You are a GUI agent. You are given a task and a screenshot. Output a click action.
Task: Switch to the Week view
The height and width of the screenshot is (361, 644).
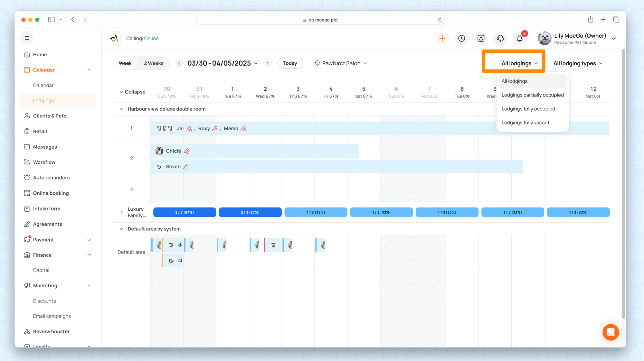pos(125,63)
